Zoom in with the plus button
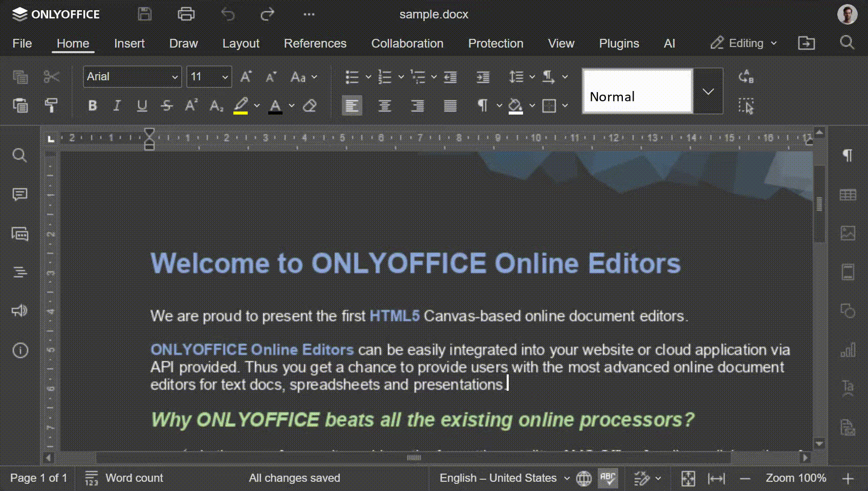The image size is (868, 491). tap(848, 479)
